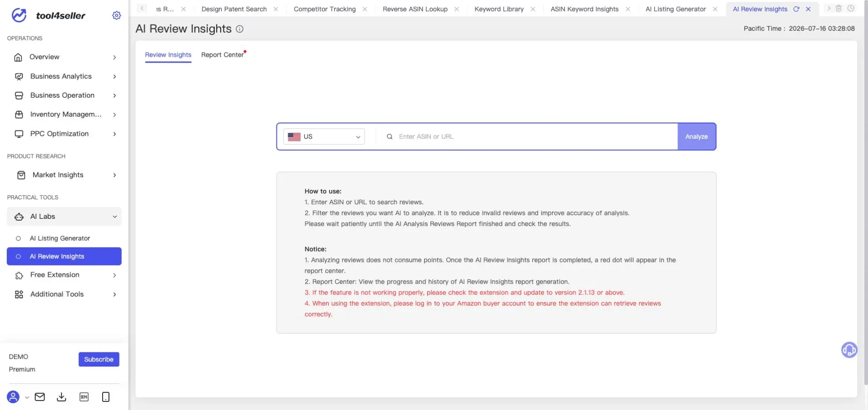Click the Premium plan label
The height and width of the screenshot is (410, 868).
[22, 370]
